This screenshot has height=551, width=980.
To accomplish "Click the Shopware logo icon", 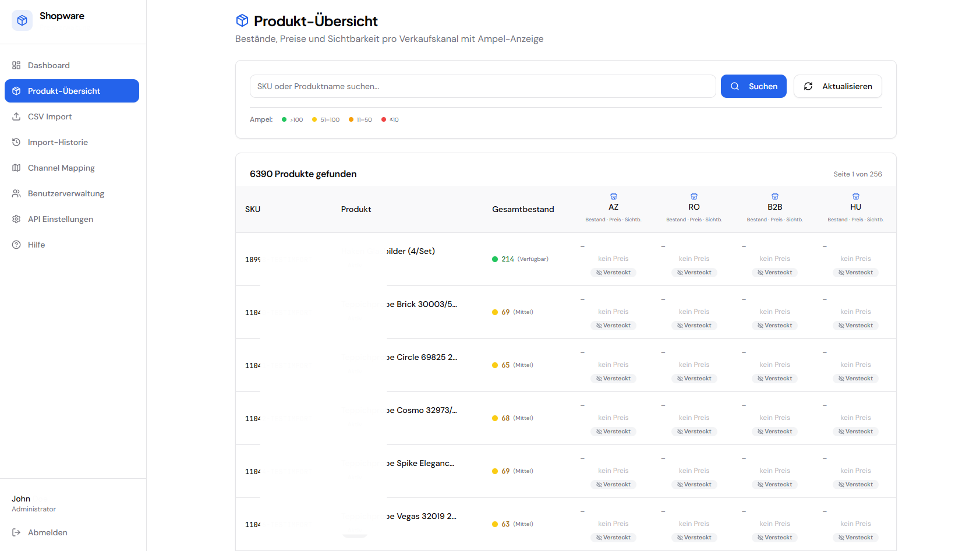I will [x=22, y=20].
